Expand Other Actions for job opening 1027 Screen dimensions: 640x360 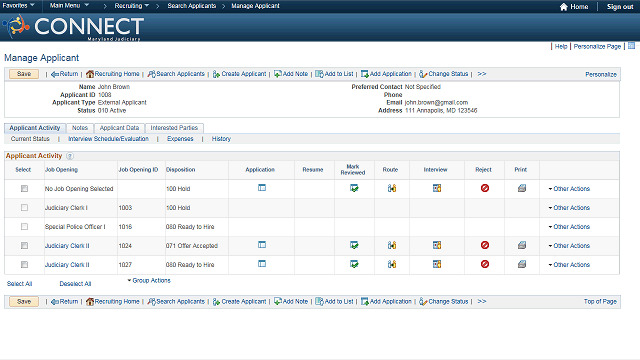(569, 265)
